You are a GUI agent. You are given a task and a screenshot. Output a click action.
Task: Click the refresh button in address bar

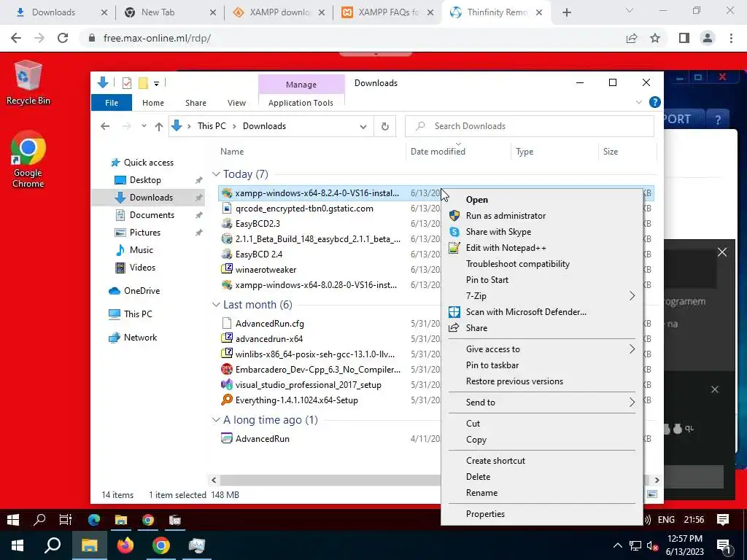coord(385,126)
